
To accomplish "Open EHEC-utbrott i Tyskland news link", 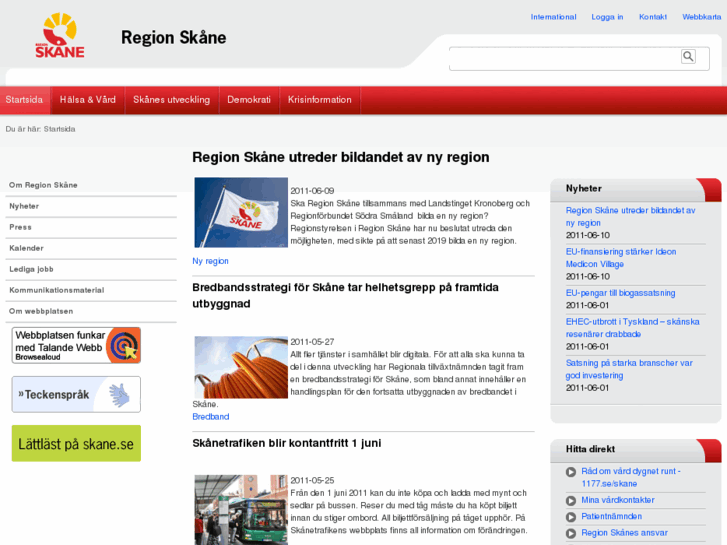I will [x=632, y=328].
